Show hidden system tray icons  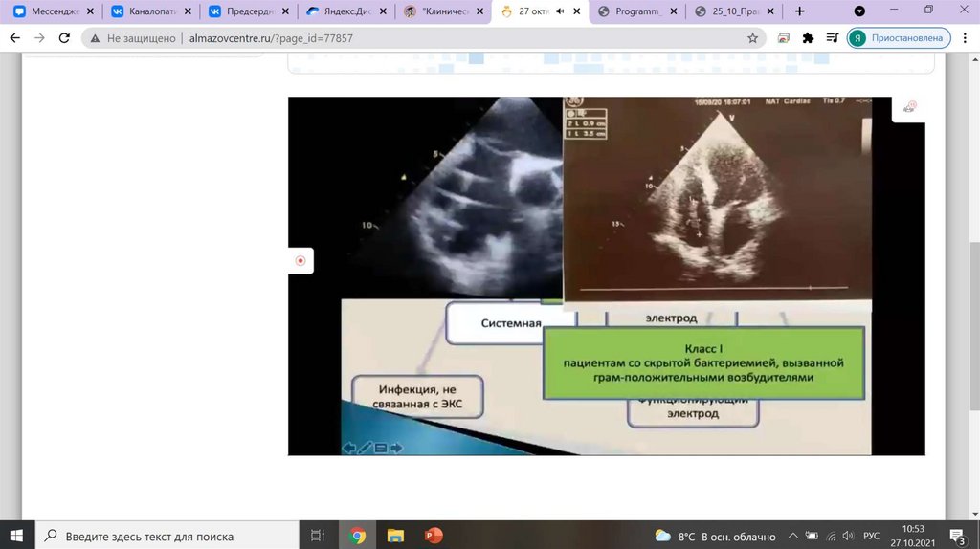(792, 536)
